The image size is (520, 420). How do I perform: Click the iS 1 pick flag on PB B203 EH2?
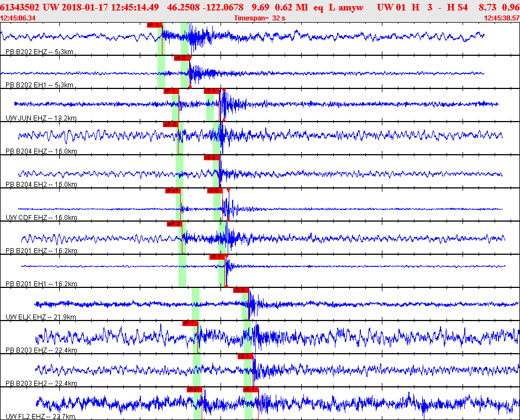(245, 356)
